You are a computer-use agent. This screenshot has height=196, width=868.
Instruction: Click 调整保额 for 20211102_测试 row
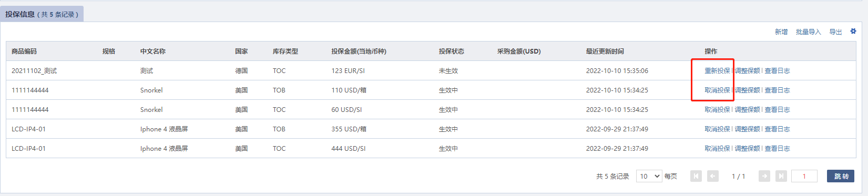[x=747, y=70]
